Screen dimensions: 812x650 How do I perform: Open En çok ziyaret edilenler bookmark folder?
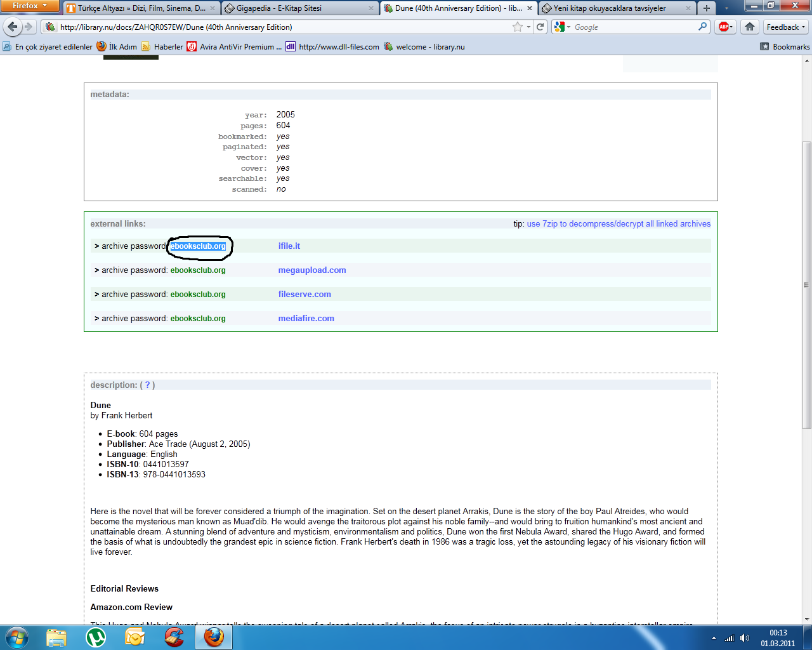tap(48, 46)
